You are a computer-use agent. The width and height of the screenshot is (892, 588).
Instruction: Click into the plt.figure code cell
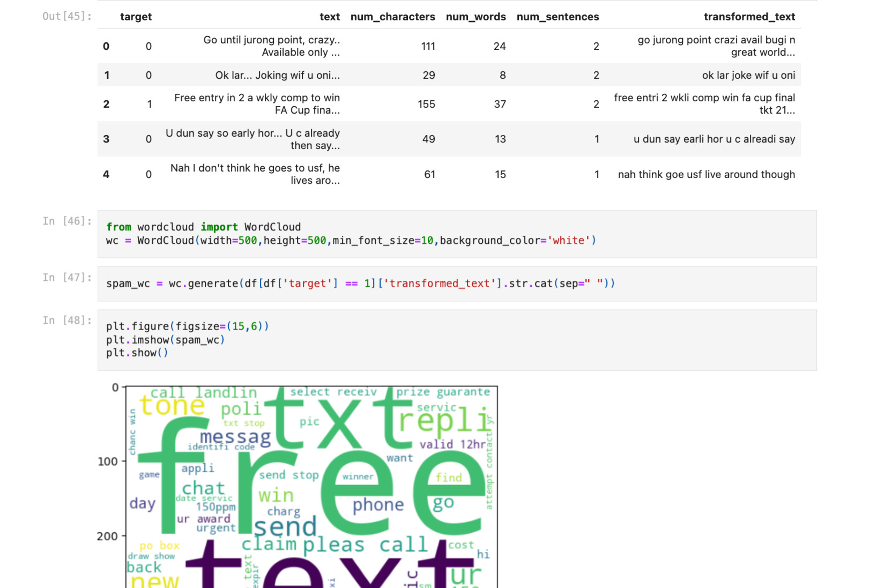click(x=457, y=340)
